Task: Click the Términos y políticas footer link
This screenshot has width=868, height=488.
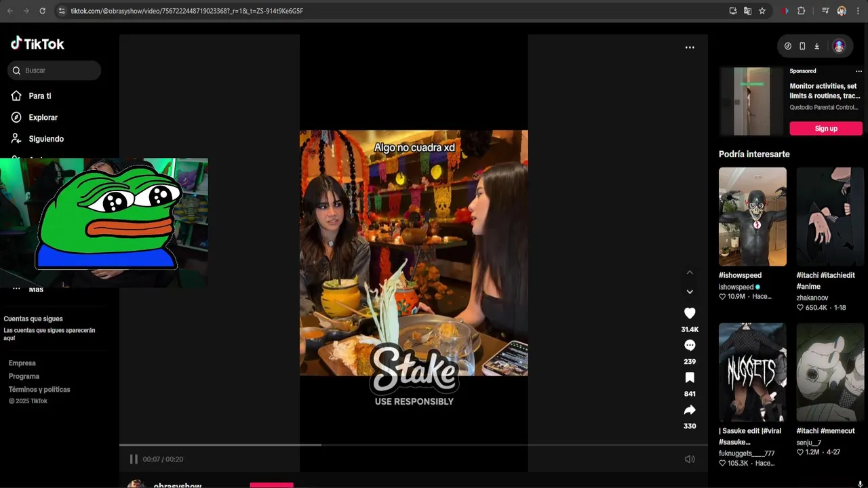Action: click(x=39, y=390)
